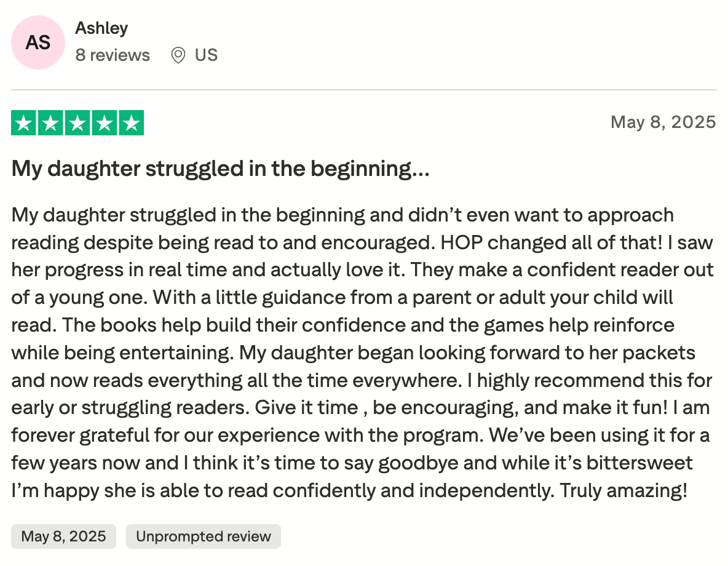728x566 pixels.
Task: Click the location pin icon
Action: tap(178, 55)
